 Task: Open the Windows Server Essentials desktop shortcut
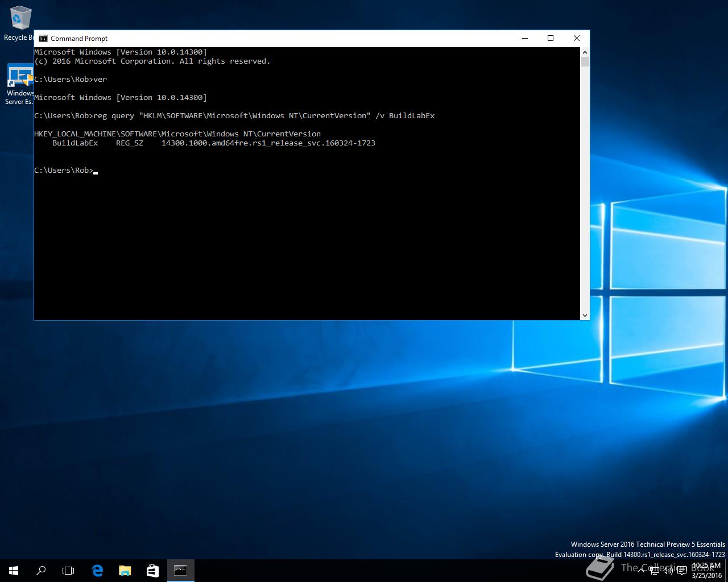[18, 84]
